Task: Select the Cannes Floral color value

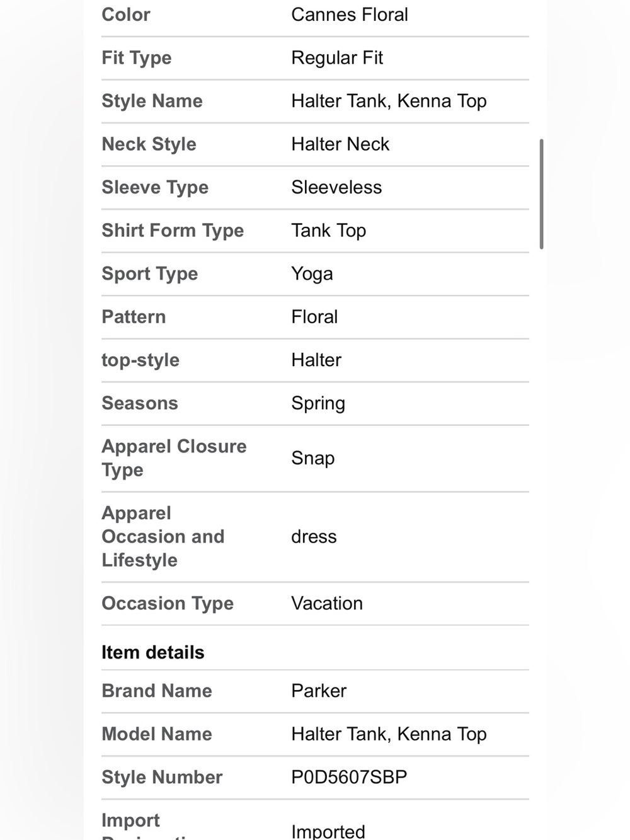Action: point(350,14)
